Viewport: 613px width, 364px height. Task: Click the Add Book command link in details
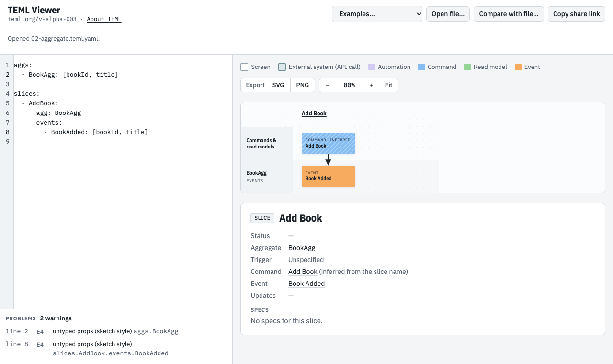click(x=303, y=272)
